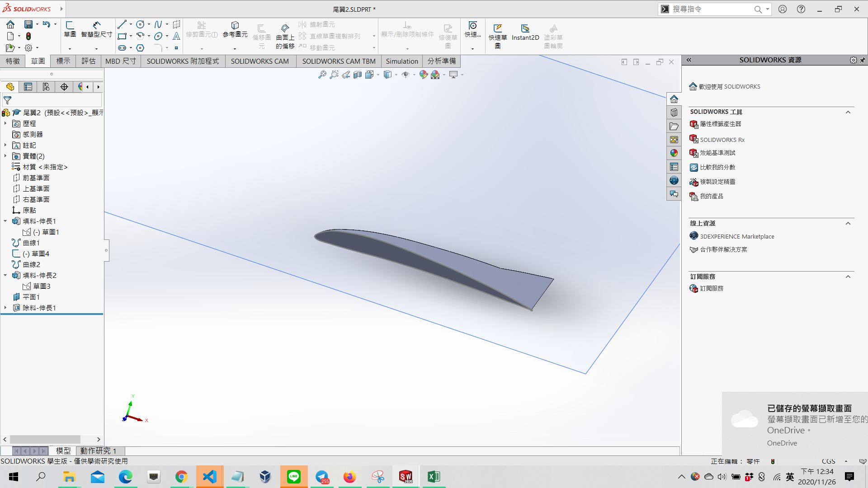Toggle the Section View icon
The image size is (868, 488).
pos(358,75)
